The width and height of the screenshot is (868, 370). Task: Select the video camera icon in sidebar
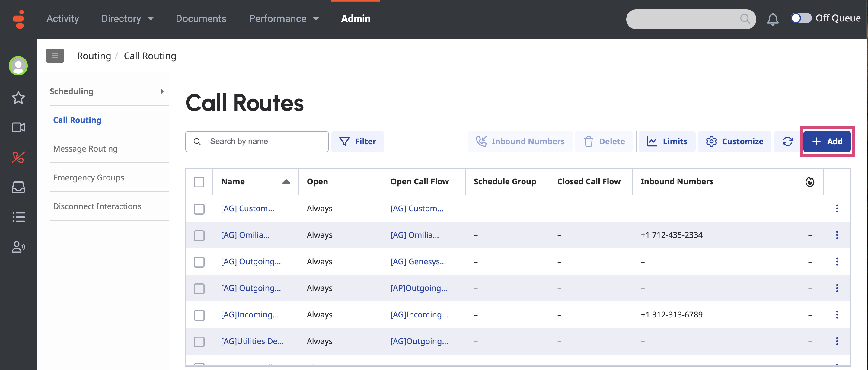(x=18, y=127)
